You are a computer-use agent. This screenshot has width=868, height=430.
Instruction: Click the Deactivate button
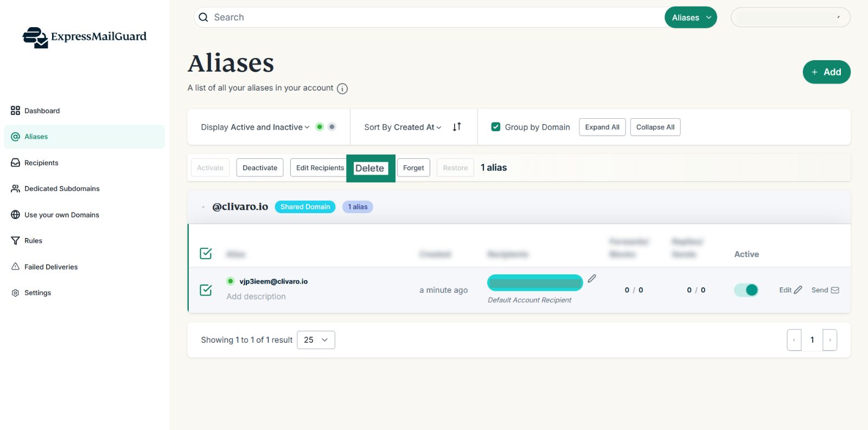click(x=260, y=168)
